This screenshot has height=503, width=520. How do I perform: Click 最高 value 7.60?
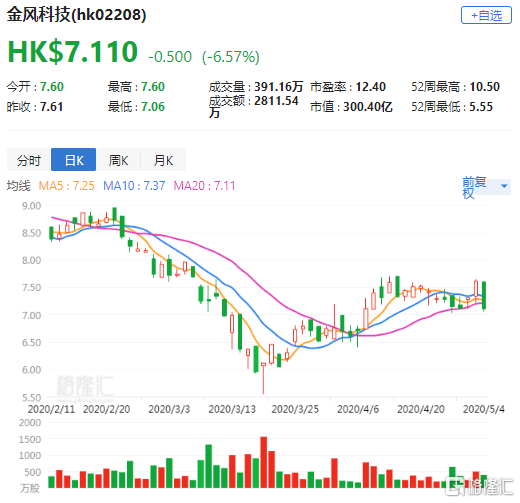pyautogui.click(x=153, y=87)
